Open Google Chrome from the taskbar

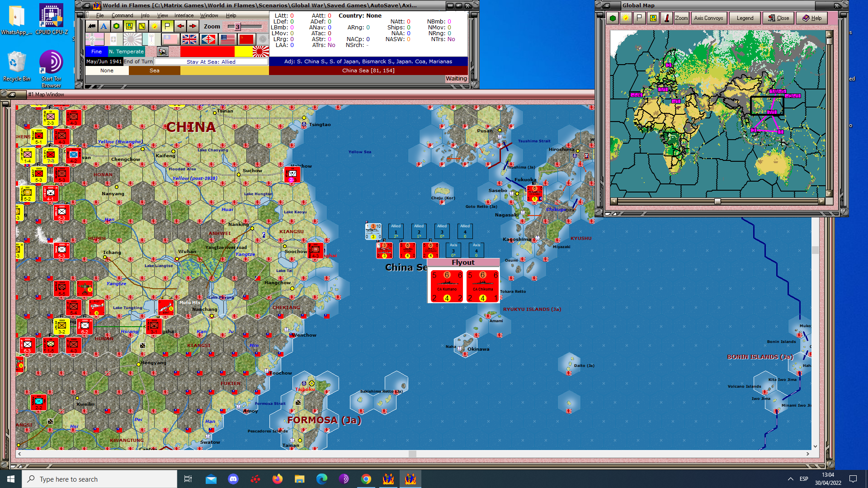(366, 479)
